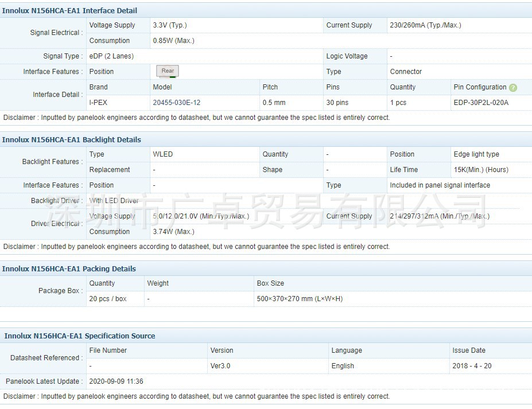Select '5.0/12.0/21.0V (Min./Typ./Max.)' voltage
Screen dimensions: 532x409
tap(201, 216)
